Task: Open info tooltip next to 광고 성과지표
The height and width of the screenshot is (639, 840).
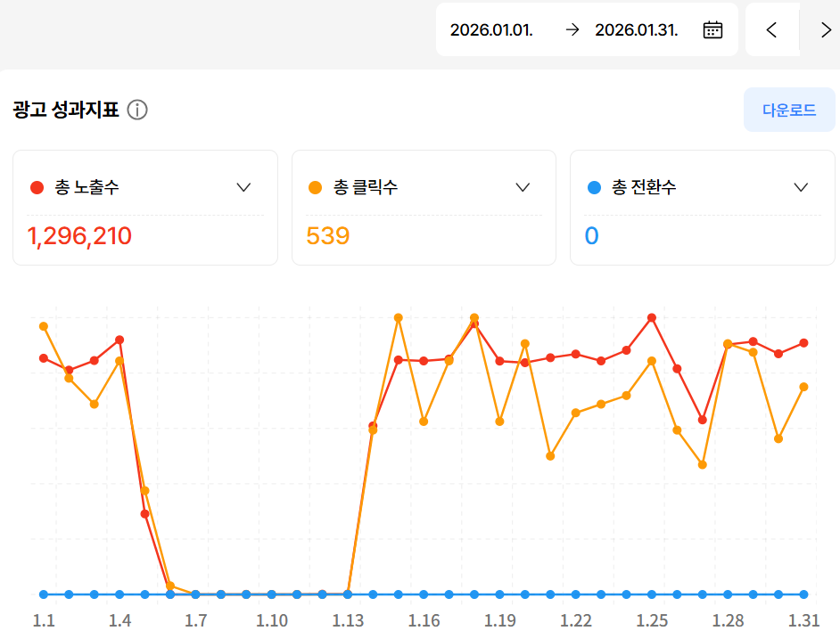Action: (137, 110)
